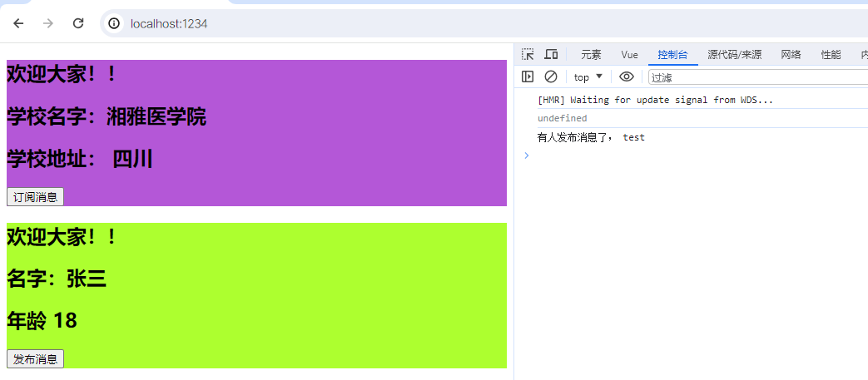Screen dimensions: 868x380
Task: Click the 年龄 18 heading
Action: [42, 321]
